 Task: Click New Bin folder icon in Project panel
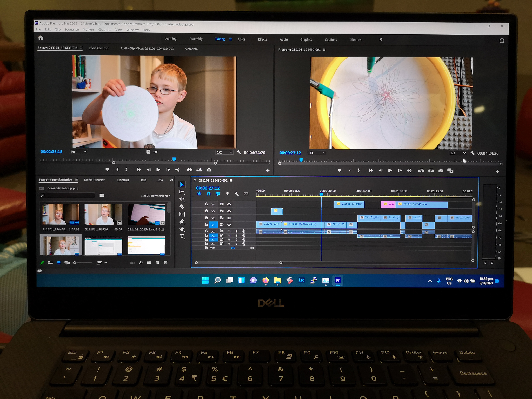149,263
